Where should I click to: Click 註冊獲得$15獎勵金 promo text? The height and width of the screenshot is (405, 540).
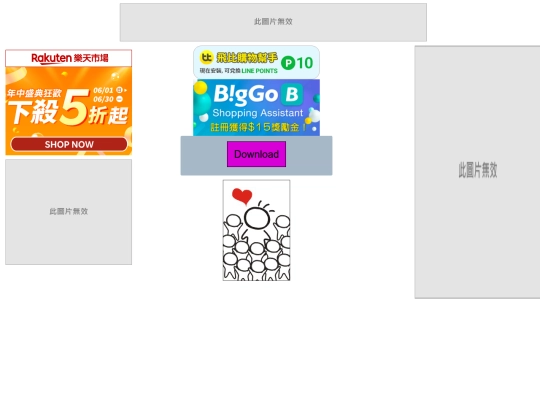[258, 127]
